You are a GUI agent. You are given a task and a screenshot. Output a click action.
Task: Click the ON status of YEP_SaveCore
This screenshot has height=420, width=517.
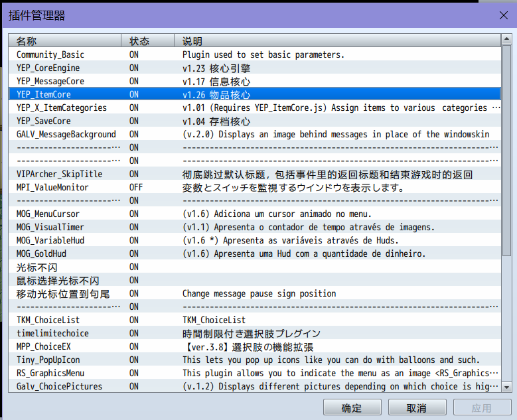134,121
